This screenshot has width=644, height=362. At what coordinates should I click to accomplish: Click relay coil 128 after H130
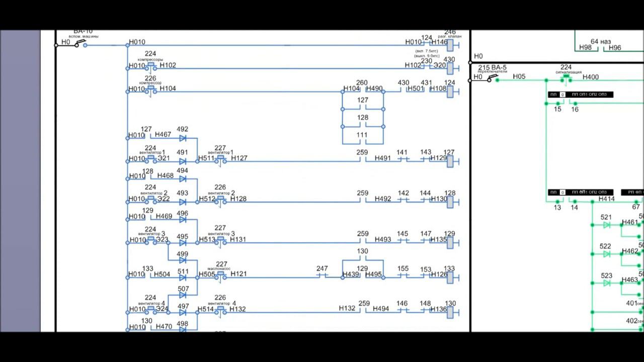point(450,202)
